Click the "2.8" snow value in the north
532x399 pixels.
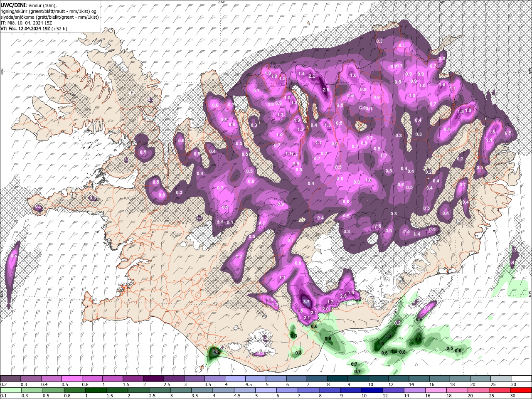coord(326,90)
